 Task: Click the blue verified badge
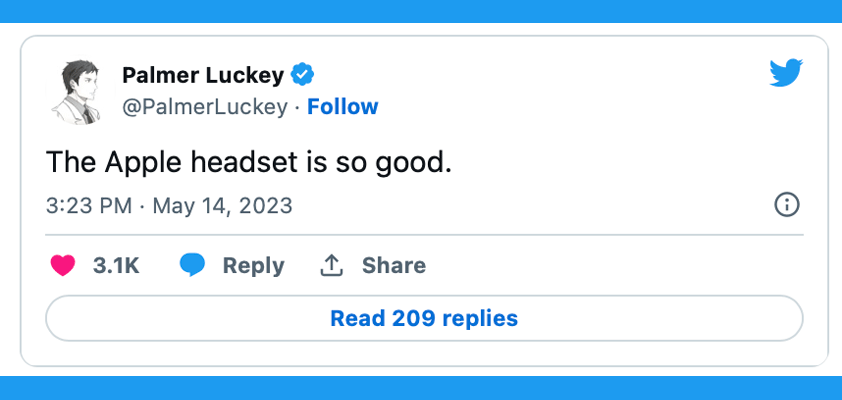pyautogui.click(x=302, y=74)
